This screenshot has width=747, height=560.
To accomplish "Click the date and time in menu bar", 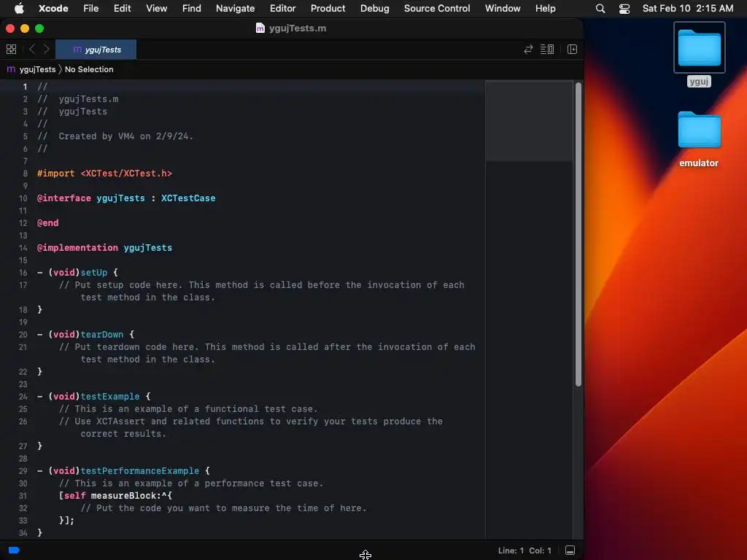I will (687, 8).
